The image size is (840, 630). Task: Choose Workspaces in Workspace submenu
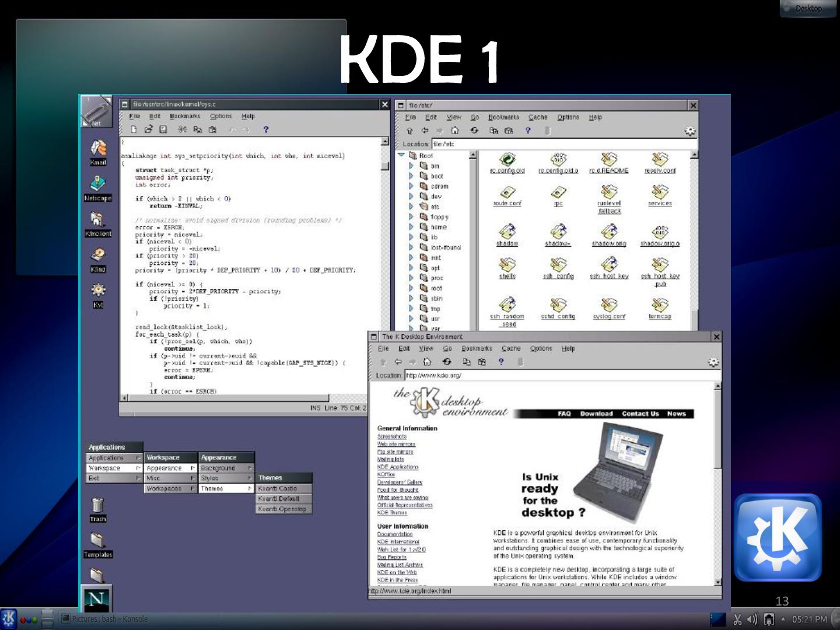[x=170, y=488]
